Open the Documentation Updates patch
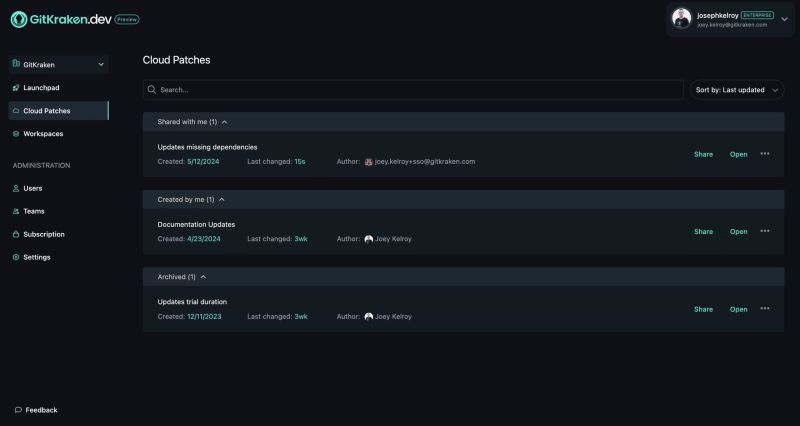800x426 pixels. pos(738,232)
